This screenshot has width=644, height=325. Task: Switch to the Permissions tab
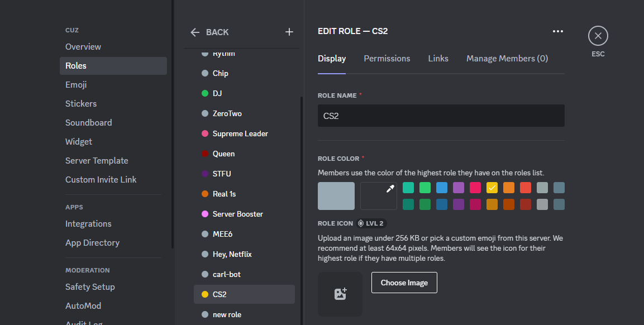[x=387, y=59]
